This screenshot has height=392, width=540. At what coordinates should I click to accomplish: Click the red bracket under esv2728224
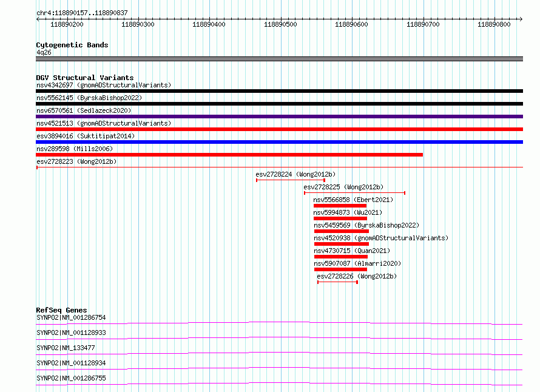coord(291,180)
